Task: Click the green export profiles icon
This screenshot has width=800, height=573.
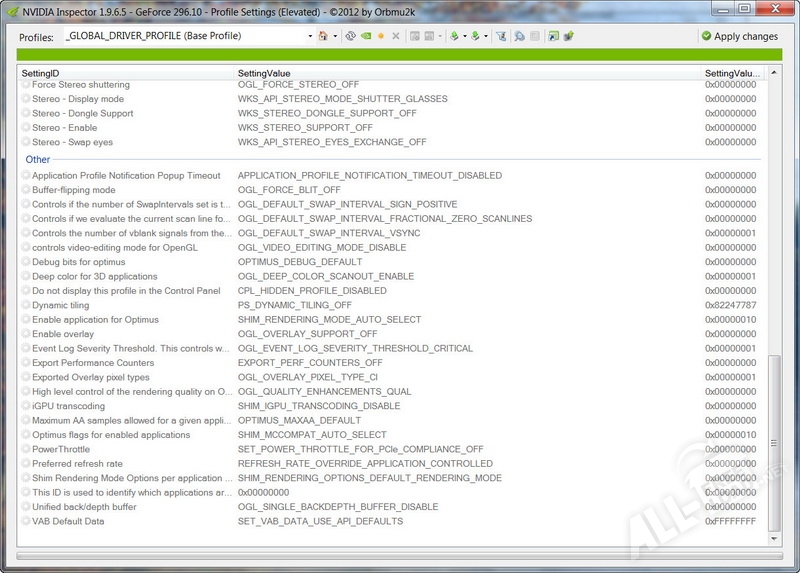Action: (454, 36)
